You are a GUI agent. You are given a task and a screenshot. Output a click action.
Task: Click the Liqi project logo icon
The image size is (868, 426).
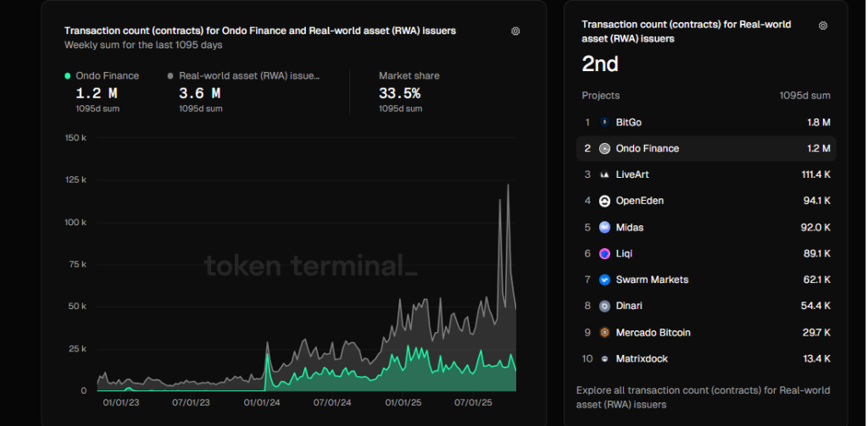coord(604,254)
